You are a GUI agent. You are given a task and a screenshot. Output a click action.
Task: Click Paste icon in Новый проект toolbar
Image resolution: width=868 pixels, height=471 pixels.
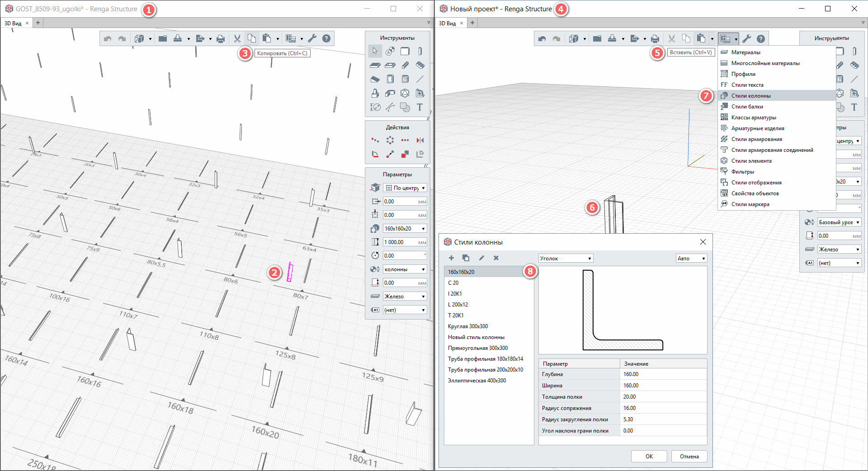point(701,39)
